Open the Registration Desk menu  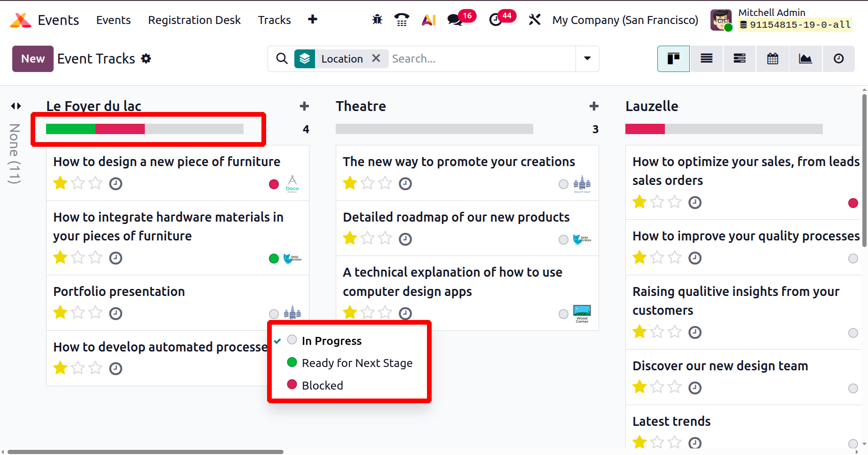pyautogui.click(x=194, y=20)
